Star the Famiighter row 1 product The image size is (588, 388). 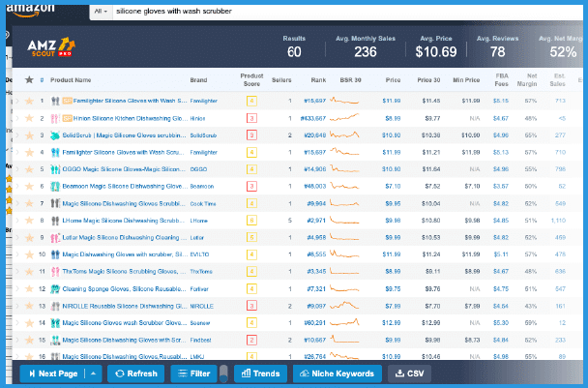29,101
